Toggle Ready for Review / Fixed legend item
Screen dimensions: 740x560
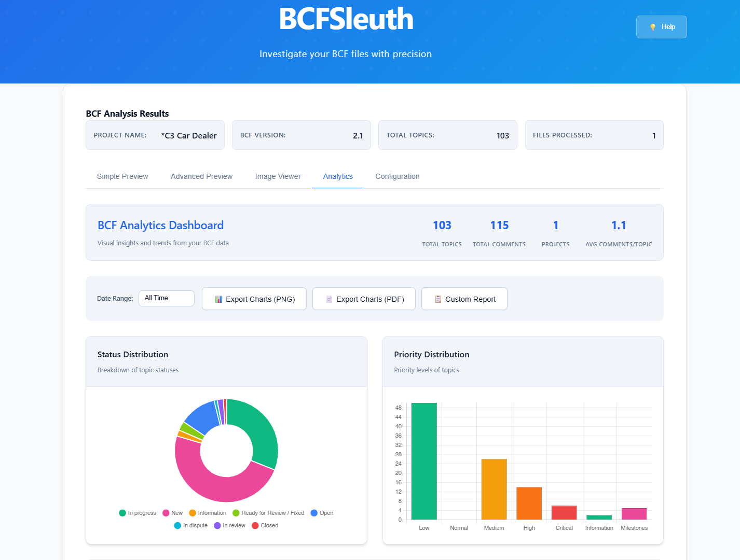tap(268, 513)
